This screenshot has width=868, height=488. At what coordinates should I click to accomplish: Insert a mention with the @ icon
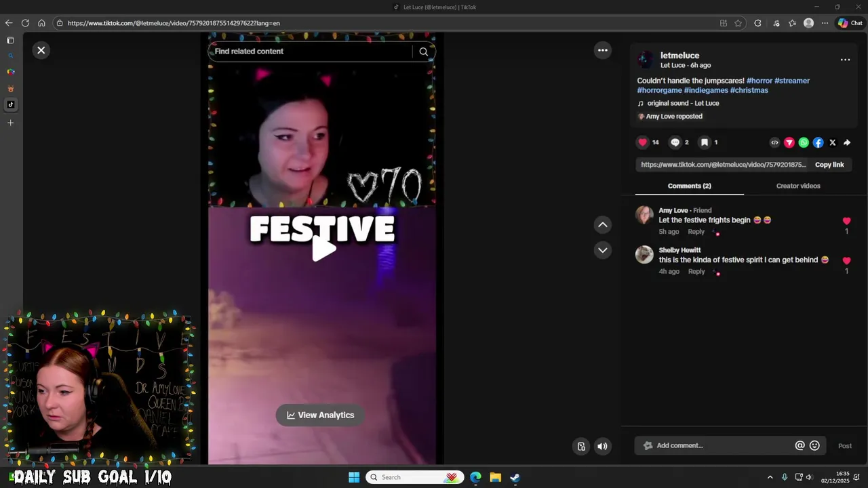coord(800,446)
